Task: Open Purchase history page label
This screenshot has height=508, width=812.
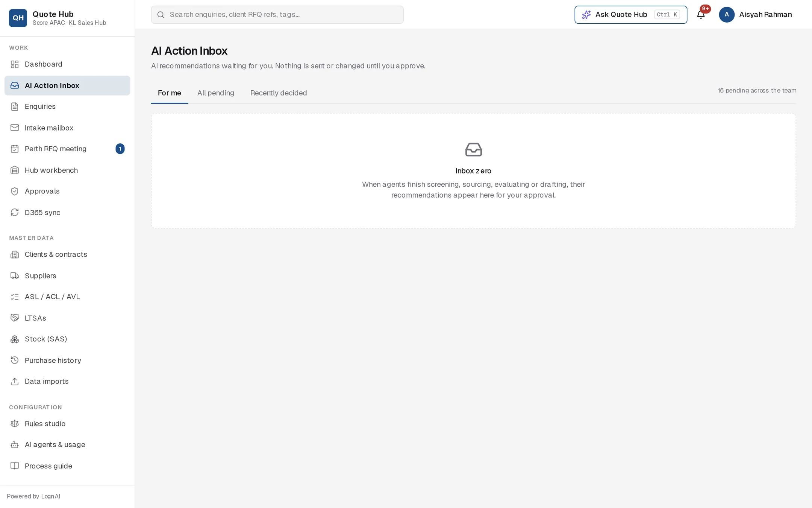Action: 53,360
